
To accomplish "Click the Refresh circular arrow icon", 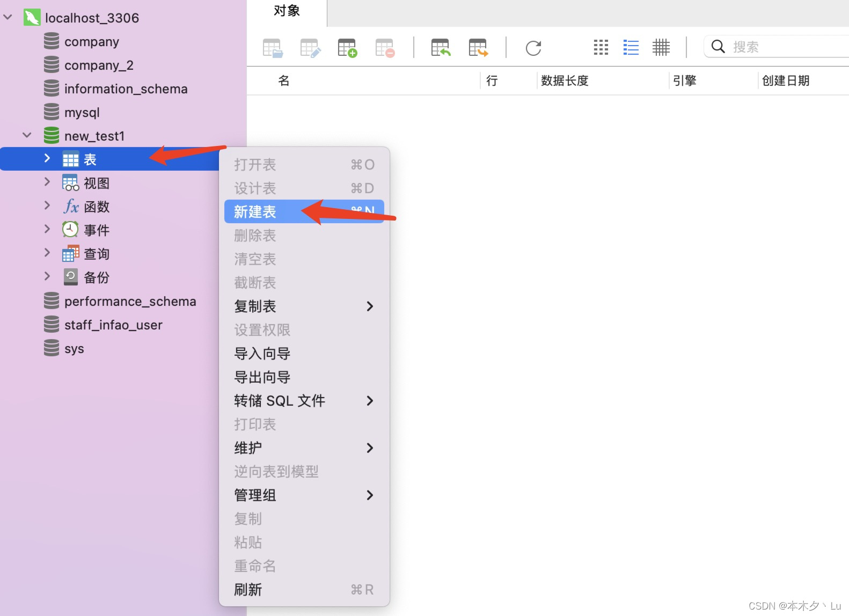I will 533,48.
